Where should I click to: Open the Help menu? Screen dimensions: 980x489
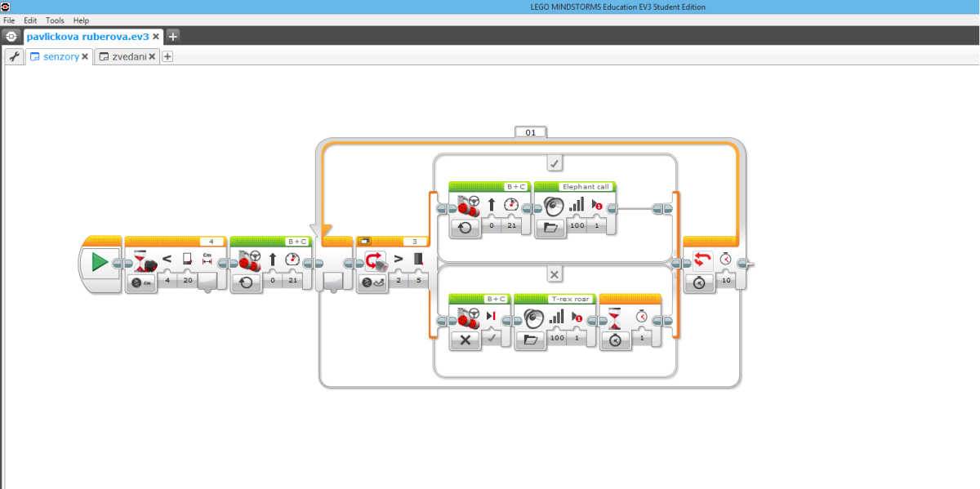point(81,20)
